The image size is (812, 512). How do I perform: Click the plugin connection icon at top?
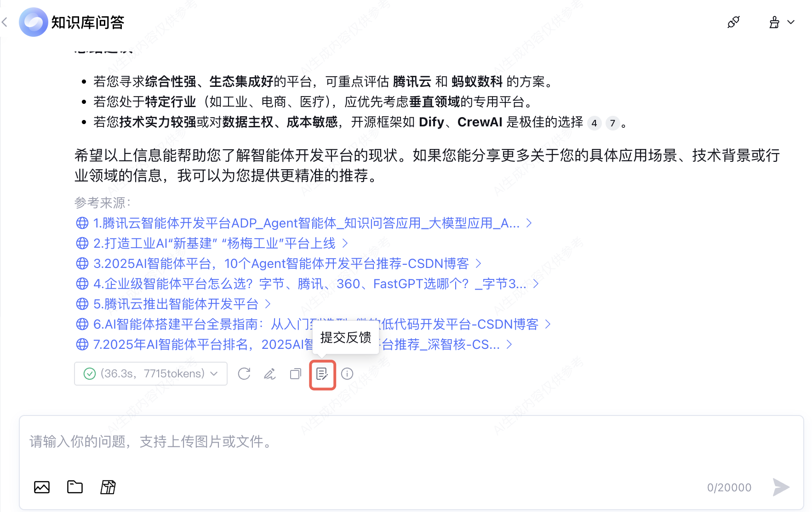(x=733, y=22)
